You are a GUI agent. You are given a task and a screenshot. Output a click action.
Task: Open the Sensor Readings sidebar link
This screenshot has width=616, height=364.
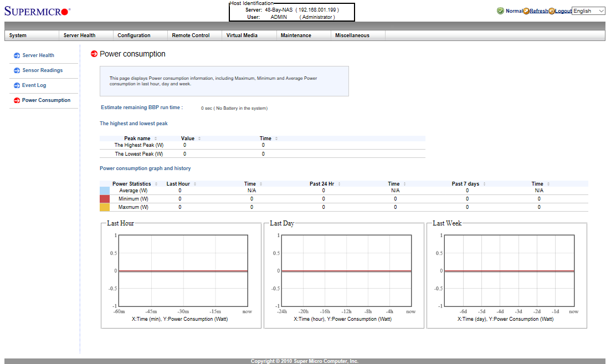click(x=43, y=70)
